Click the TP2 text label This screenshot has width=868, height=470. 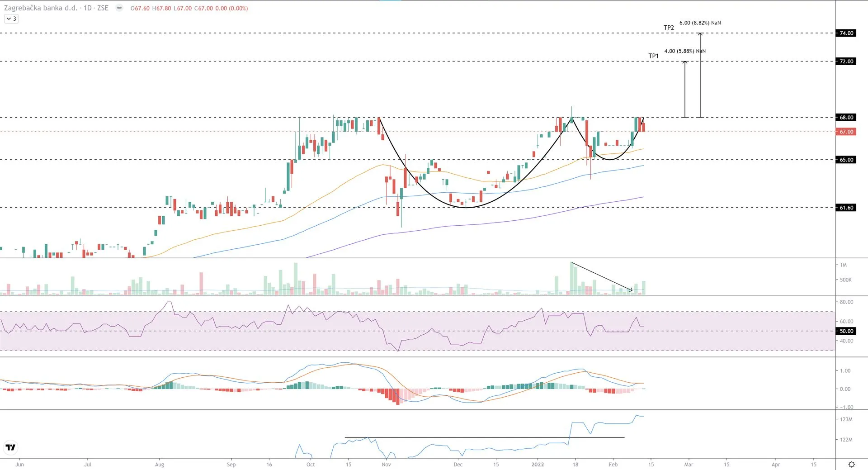pos(669,28)
